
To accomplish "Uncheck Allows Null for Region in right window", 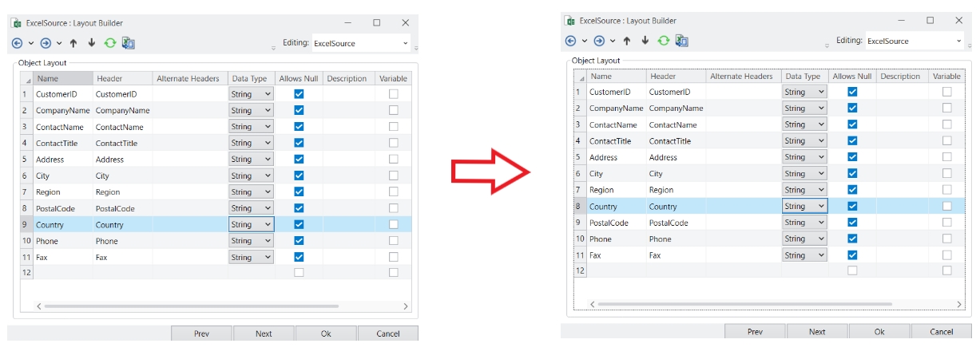I will tap(852, 190).
